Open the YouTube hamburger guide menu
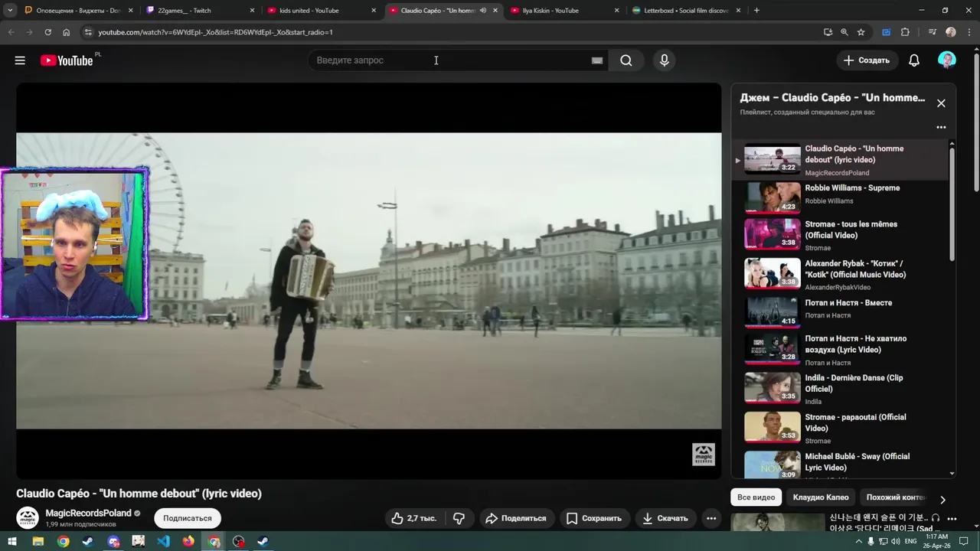This screenshot has height=551, width=980. (20, 60)
